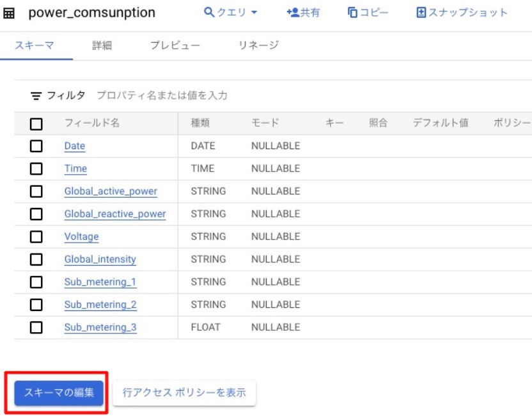Check the Voltage row checkbox
The image size is (532, 416).
point(36,237)
